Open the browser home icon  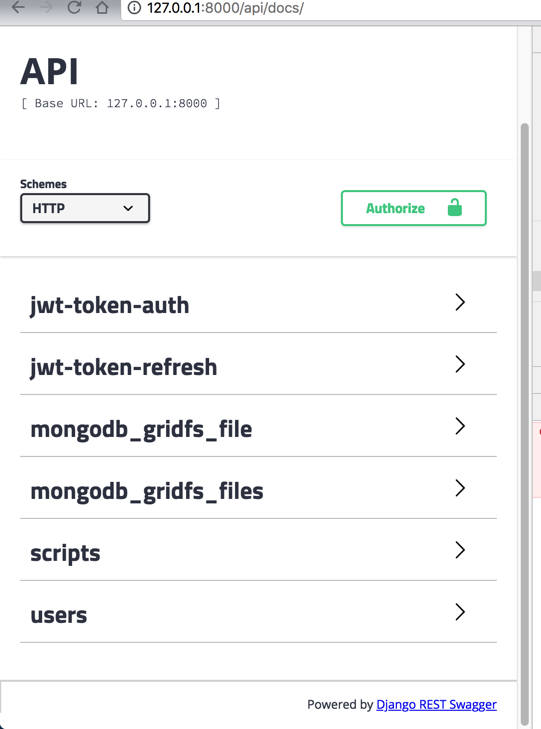coord(102,7)
